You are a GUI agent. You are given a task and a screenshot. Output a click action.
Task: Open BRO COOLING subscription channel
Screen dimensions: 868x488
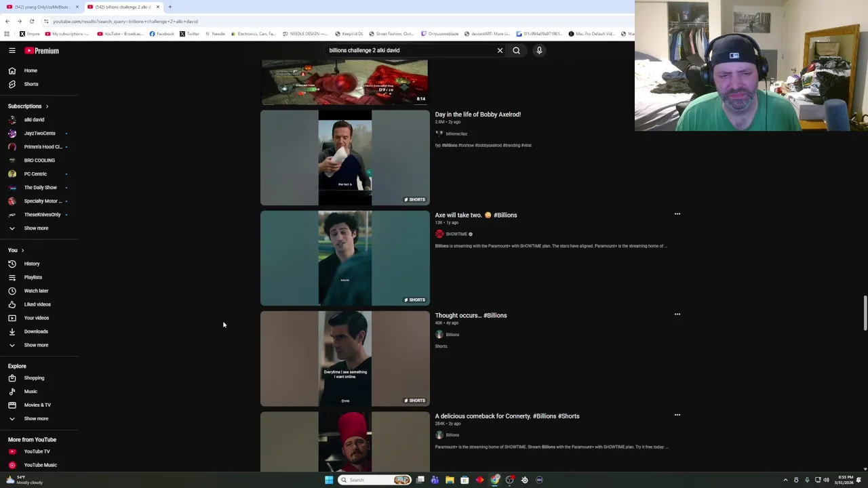click(x=39, y=161)
